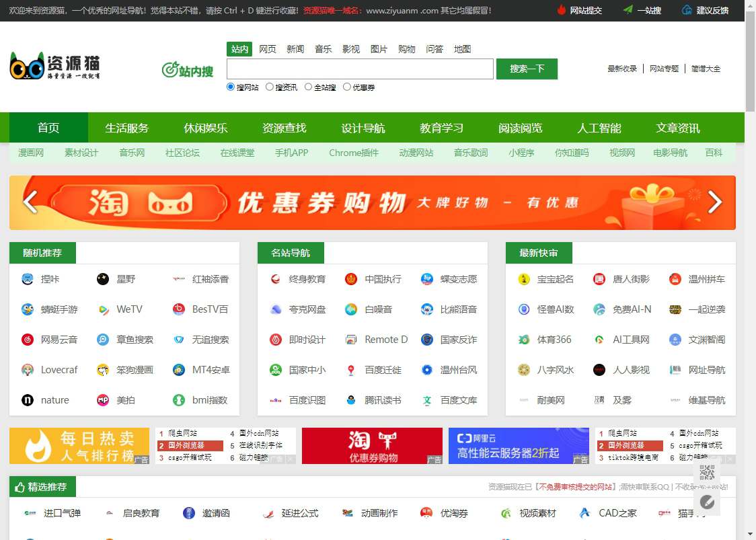756x540 pixels.
Task: Switch to the 新闻 search tab
Action: pos(295,48)
